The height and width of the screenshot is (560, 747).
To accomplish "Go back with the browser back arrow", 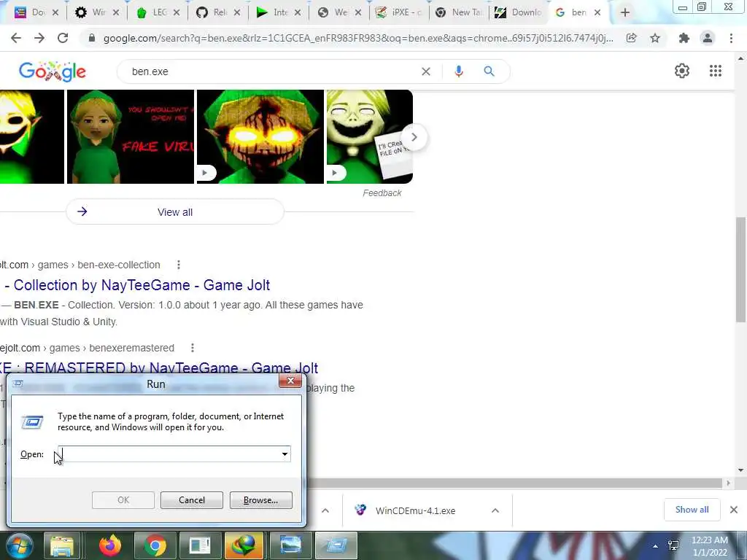I will [16, 38].
